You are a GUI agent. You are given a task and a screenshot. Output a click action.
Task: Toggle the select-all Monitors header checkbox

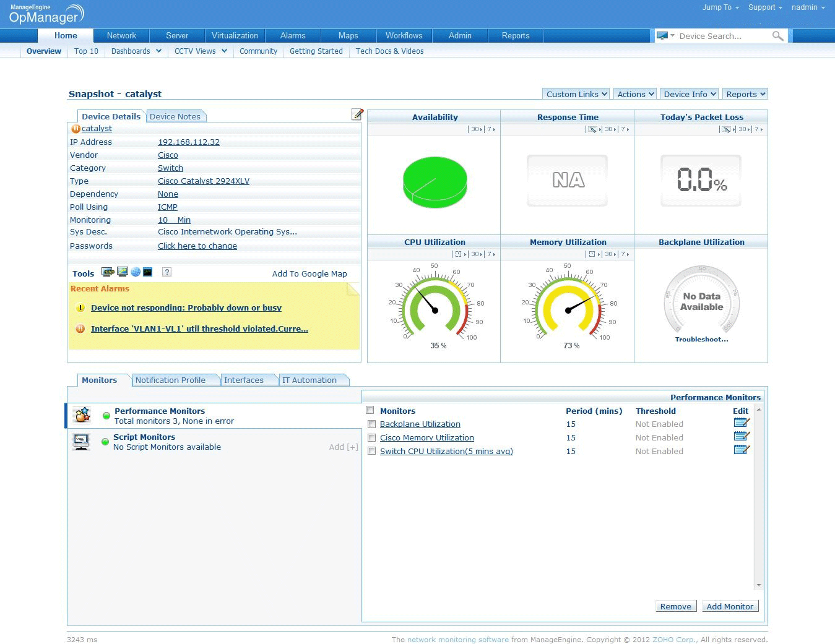click(x=370, y=410)
